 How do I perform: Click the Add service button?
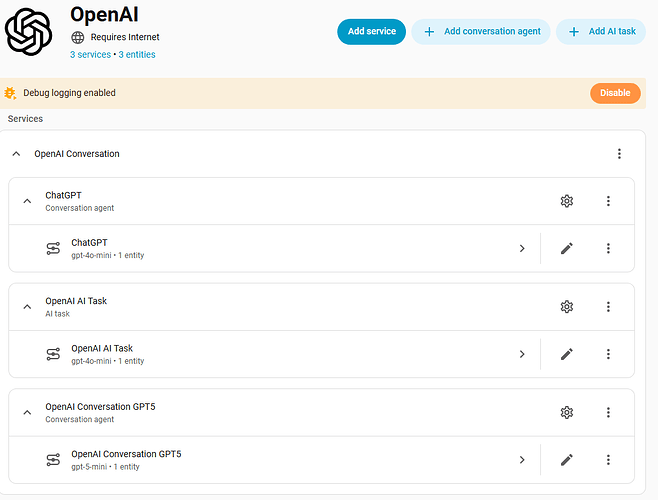point(371,31)
